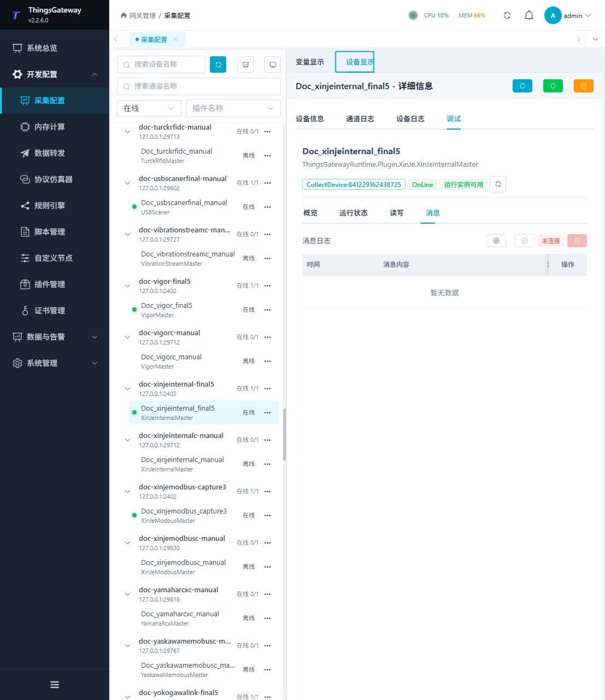Click the blue refresh button in device header
605x700 pixels.
click(x=522, y=86)
